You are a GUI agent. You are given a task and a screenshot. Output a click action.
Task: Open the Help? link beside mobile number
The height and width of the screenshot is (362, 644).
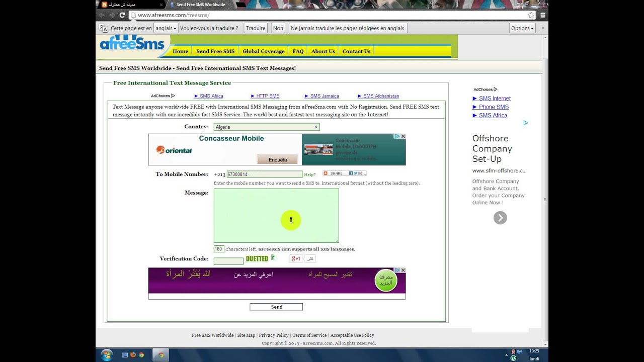click(310, 175)
